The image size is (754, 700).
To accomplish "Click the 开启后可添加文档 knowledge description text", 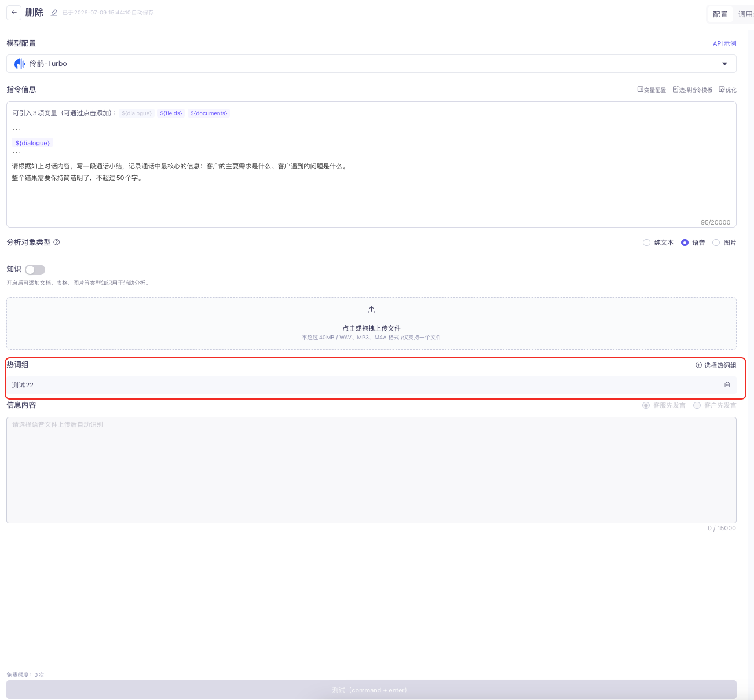I will (78, 283).
